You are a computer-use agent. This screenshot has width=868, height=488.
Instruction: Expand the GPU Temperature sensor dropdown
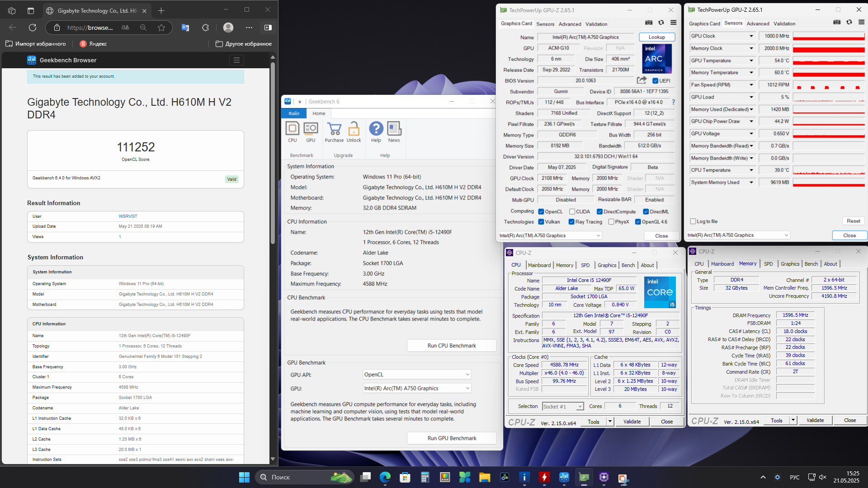(751, 61)
